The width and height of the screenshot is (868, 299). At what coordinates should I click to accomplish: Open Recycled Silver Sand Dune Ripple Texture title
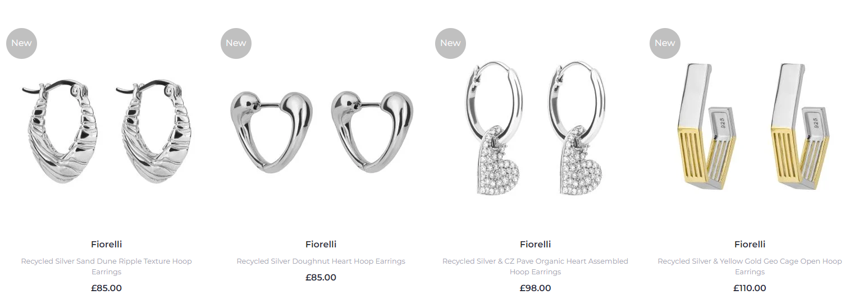[106, 266]
